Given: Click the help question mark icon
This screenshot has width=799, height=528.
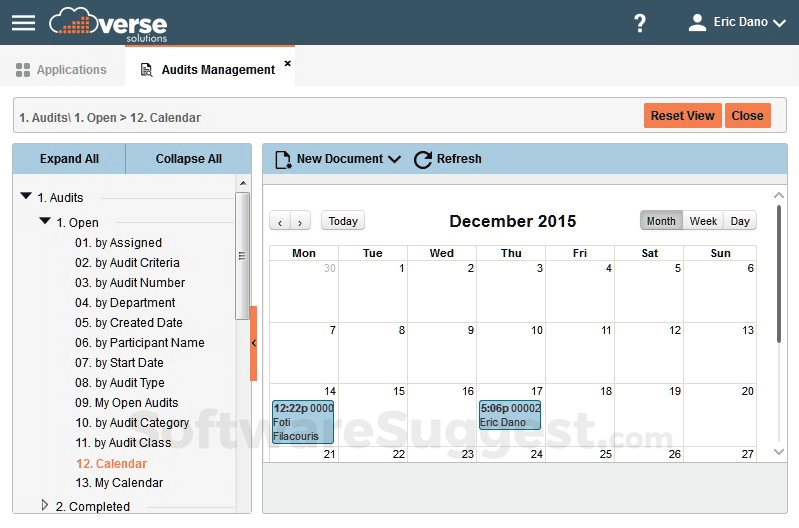Looking at the screenshot, I should (x=640, y=23).
